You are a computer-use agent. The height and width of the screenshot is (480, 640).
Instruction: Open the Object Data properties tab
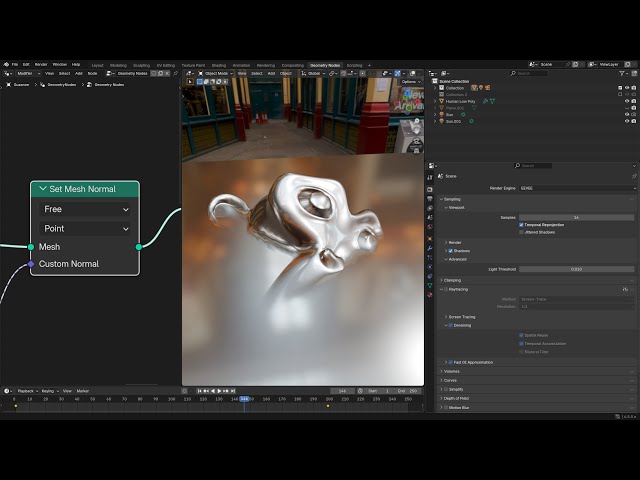430,286
